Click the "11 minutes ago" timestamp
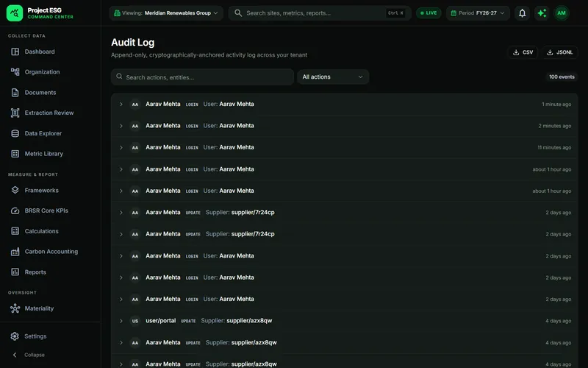 point(554,148)
